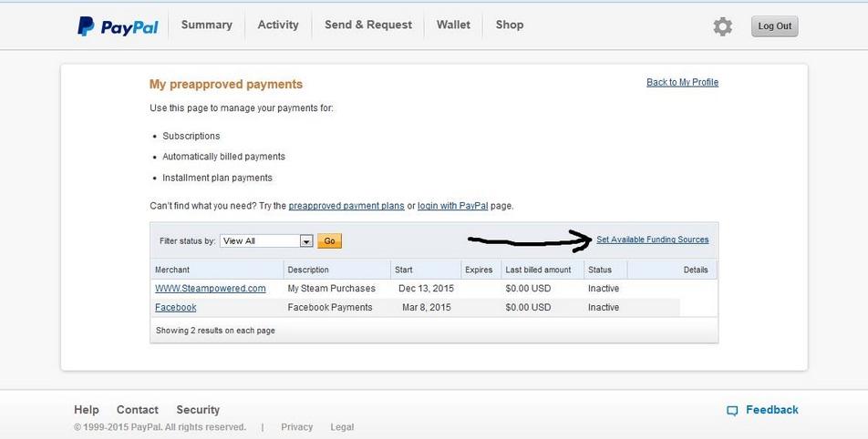
Task: Follow the Back to My Profile link
Action: (682, 82)
